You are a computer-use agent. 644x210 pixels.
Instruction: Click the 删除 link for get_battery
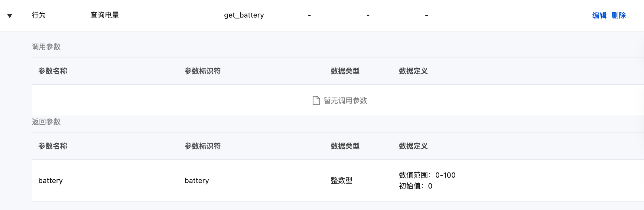click(x=618, y=15)
